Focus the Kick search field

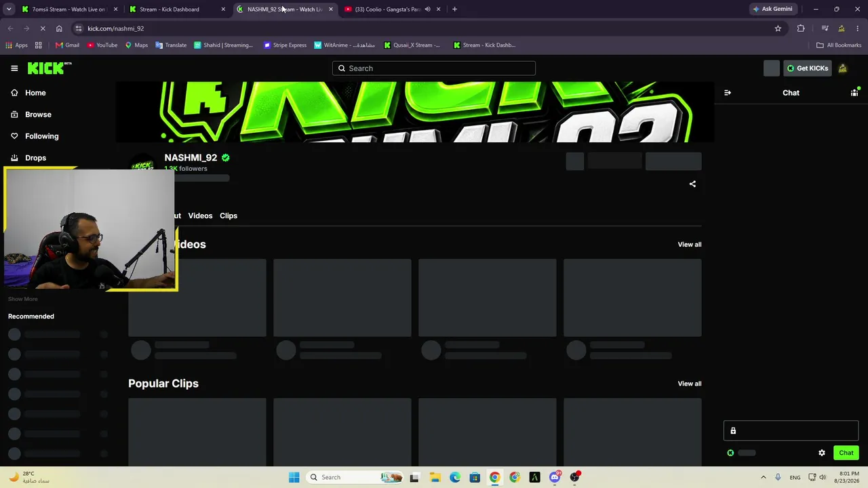coord(434,68)
